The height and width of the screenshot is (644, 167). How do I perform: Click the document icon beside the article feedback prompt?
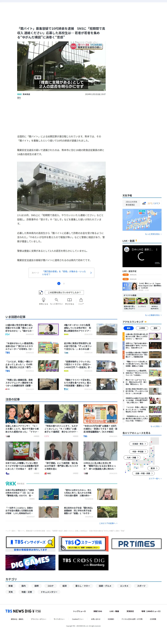pyautogui.click(x=41, y=292)
